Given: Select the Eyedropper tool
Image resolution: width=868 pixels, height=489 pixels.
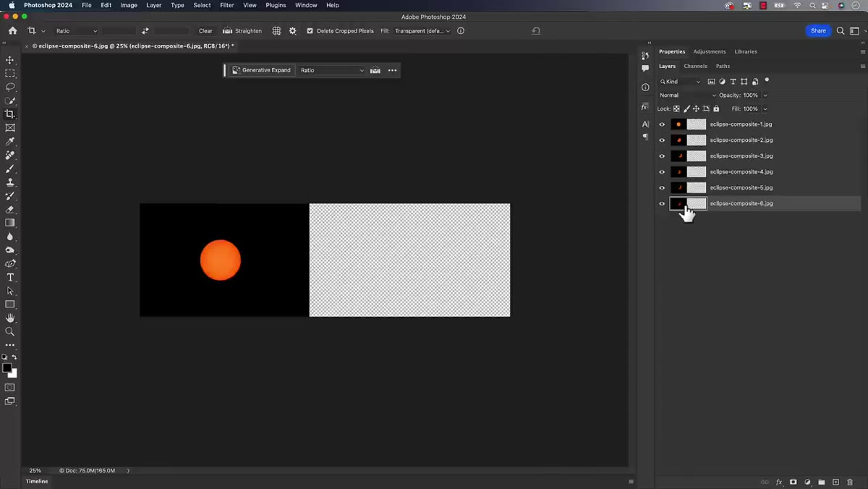Looking at the screenshot, I should [10, 142].
